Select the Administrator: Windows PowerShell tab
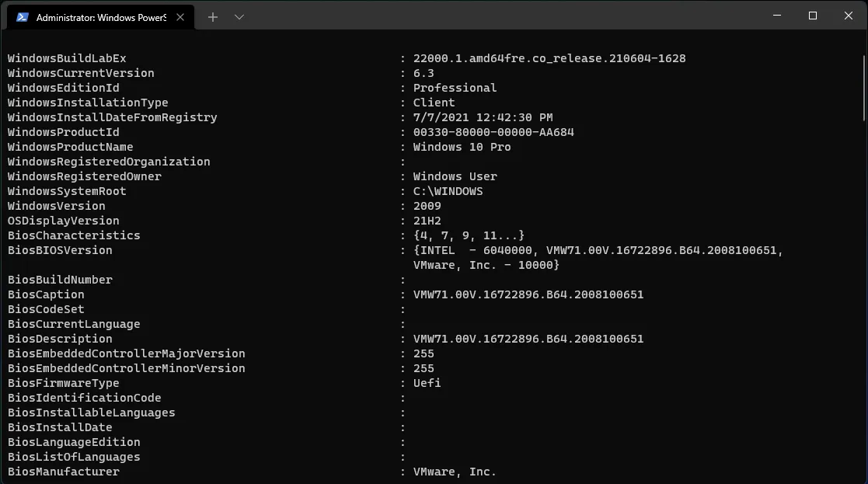868x484 pixels. (101, 17)
